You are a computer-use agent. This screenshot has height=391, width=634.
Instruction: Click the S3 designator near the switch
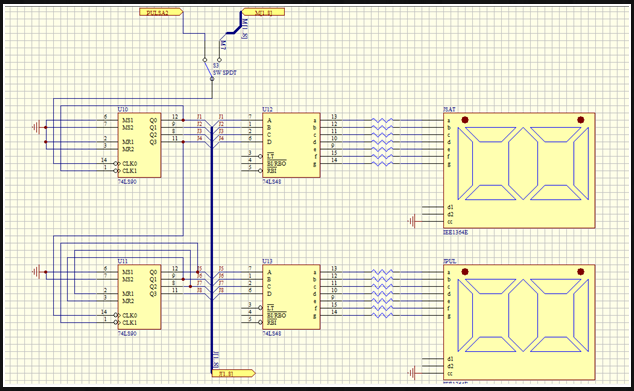(x=216, y=65)
